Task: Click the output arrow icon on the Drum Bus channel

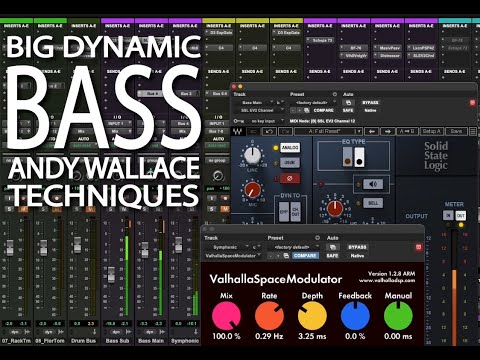Action: pos(94,332)
